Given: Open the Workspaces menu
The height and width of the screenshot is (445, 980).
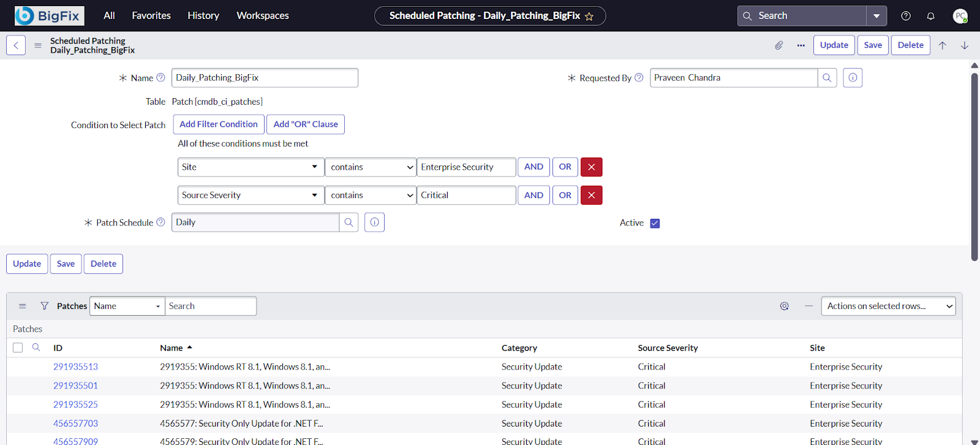Looking at the screenshot, I should [x=262, y=16].
